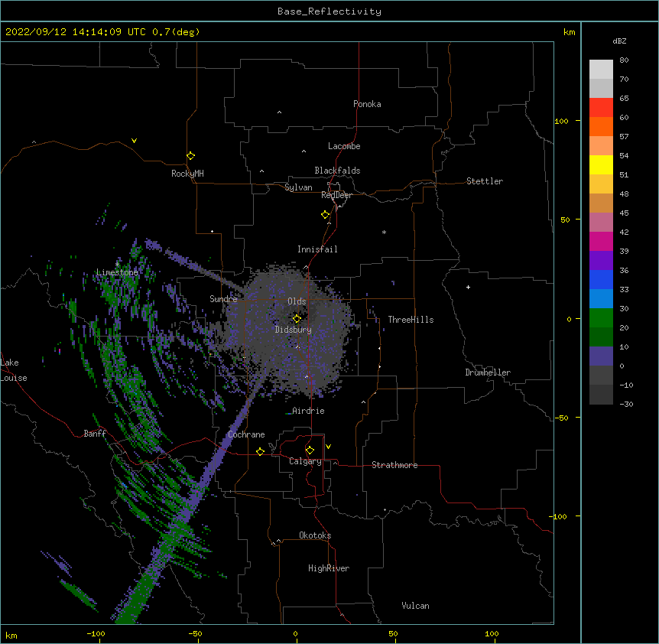Select the yellow diamond marker south of RedDeer

click(x=325, y=215)
